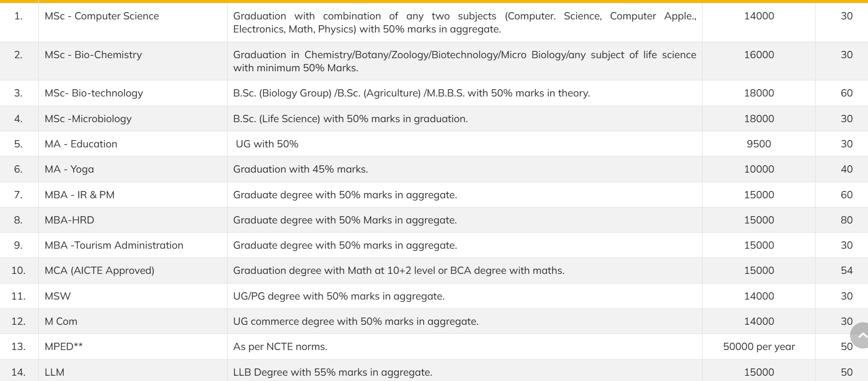Click the scroll-to-top arrow button
This screenshot has width=868, height=381.
[x=860, y=335]
